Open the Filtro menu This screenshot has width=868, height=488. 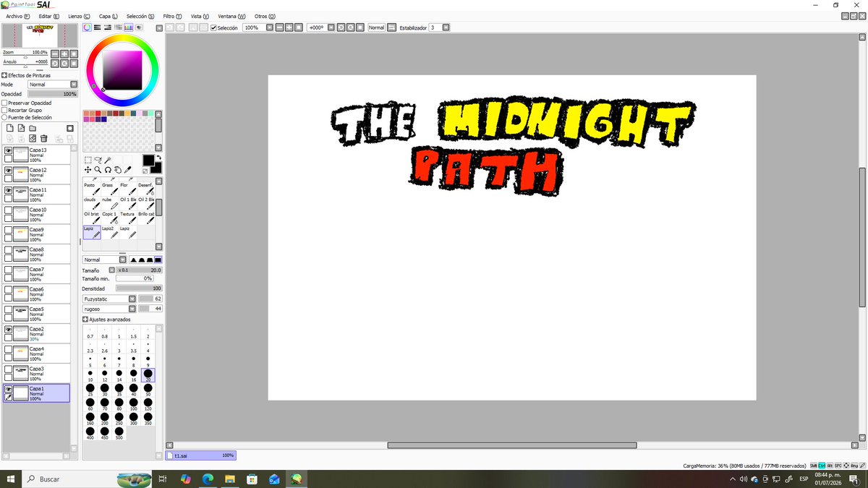pyautogui.click(x=172, y=16)
